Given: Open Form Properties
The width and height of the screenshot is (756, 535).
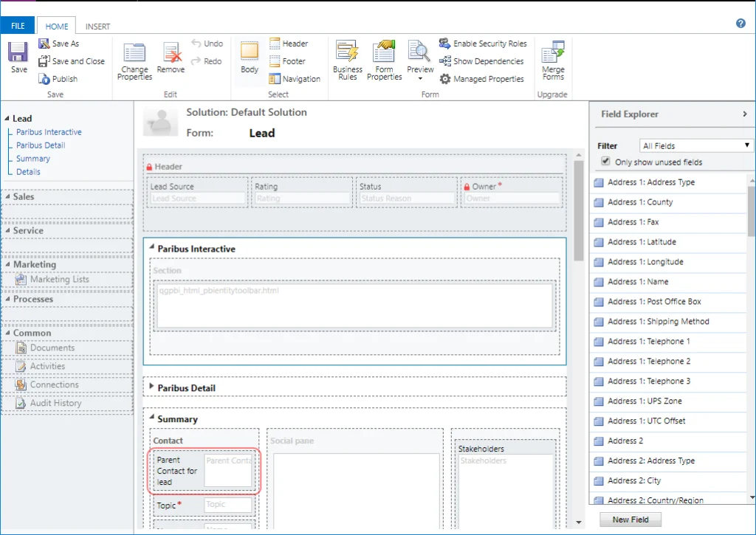Looking at the screenshot, I should point(384,61).
